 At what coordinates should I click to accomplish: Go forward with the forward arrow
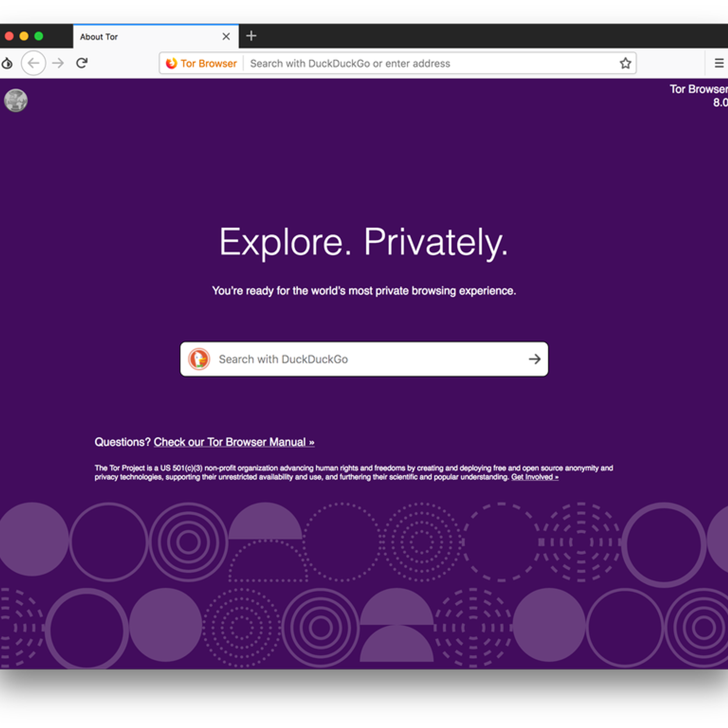pos(58,63)
